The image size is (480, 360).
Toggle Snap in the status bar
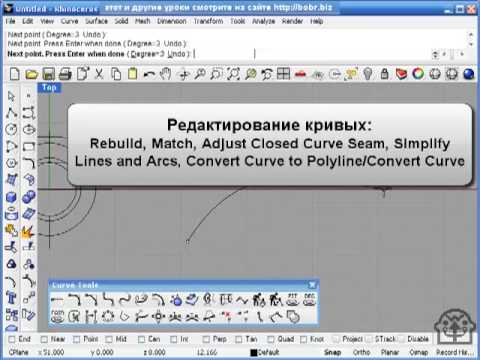tap(332, 352)
